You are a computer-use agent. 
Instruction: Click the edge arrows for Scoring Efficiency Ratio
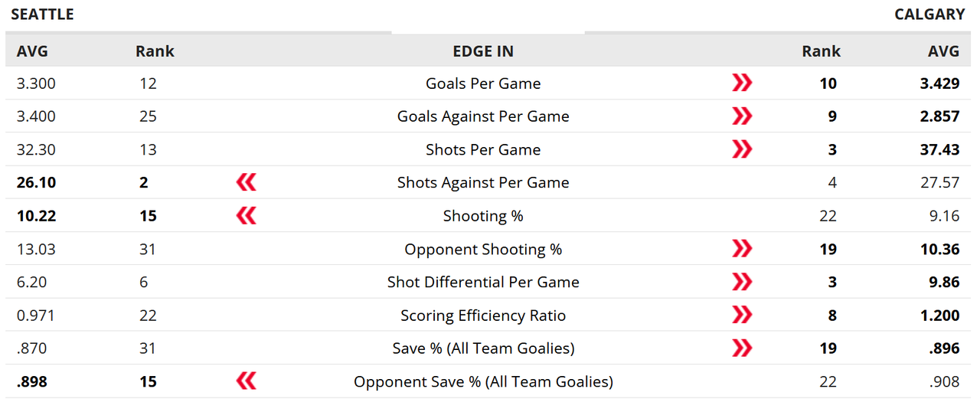[x=742, y=314]
